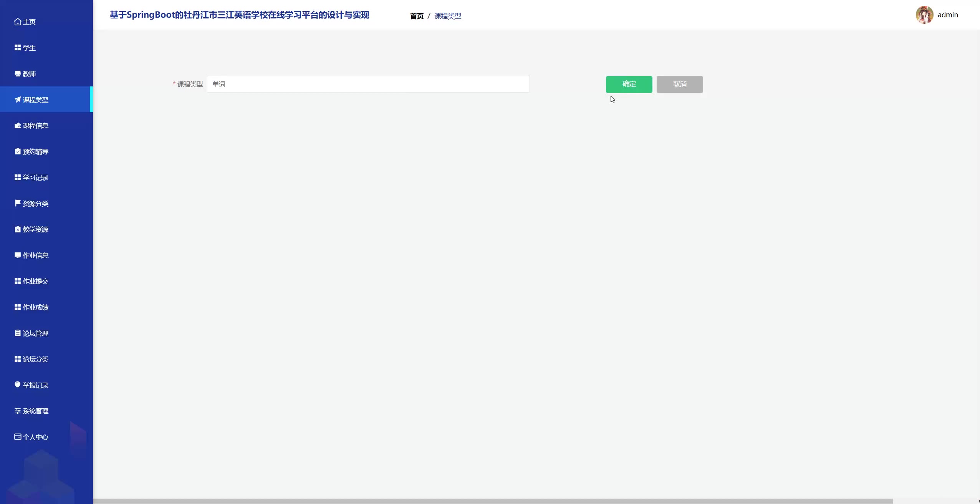The height and width of the screenshot is (504, 980).
Task: Click the flag icon beside 资源分类
Action: point(17,203)
